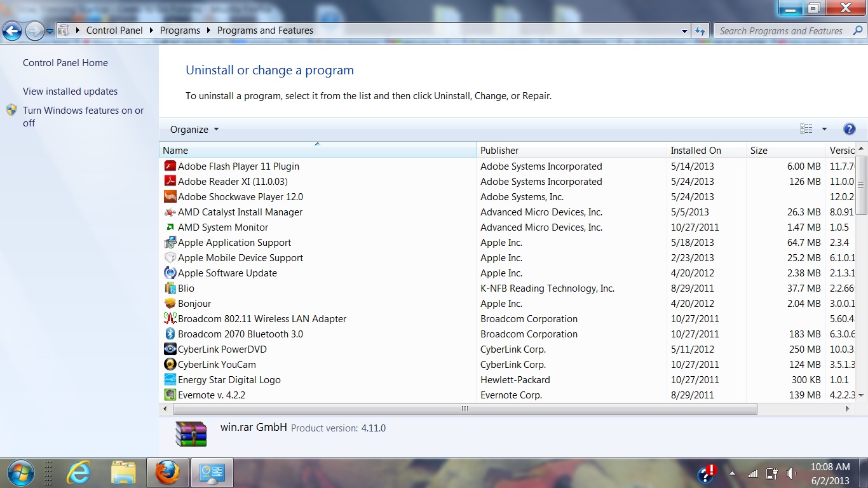Click the CyberLink PowerDVD icon
This screenshot has width=868, height=488.
coord(170,349)
